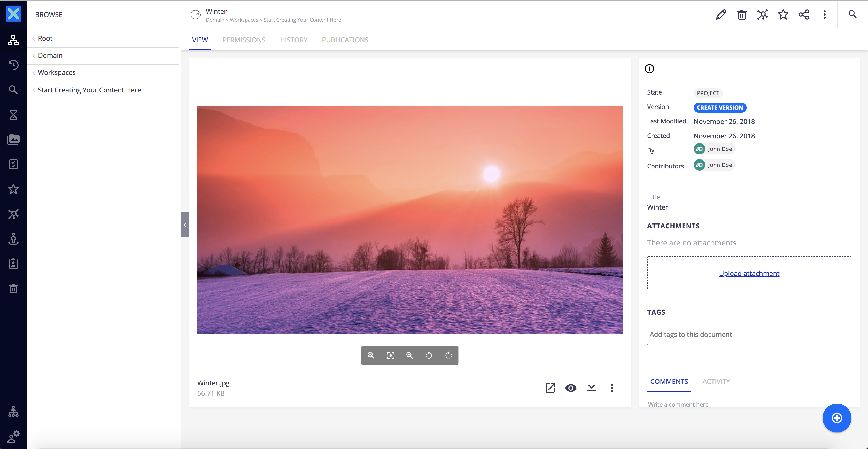Click the John Doe creator chip
868x449 pixels.
pos(714,149)
